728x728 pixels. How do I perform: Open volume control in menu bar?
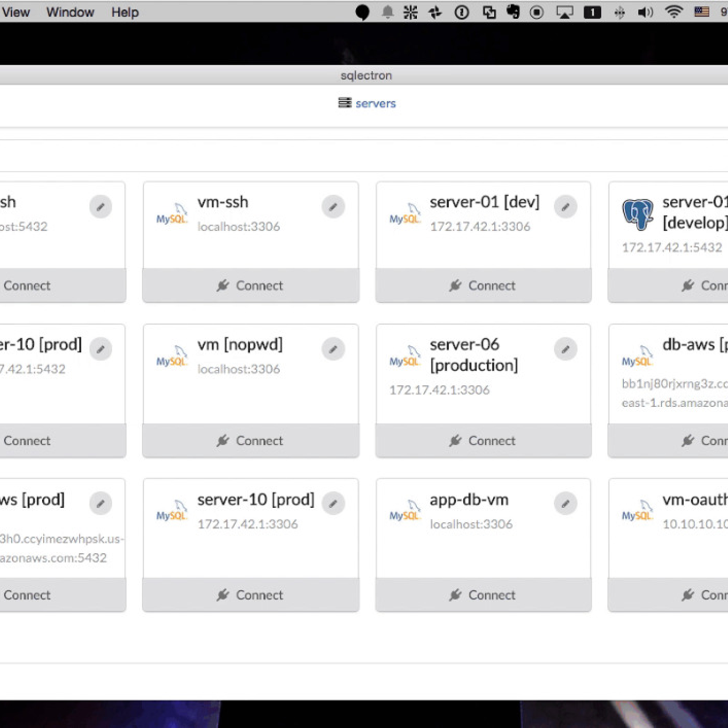click(645, 12)
